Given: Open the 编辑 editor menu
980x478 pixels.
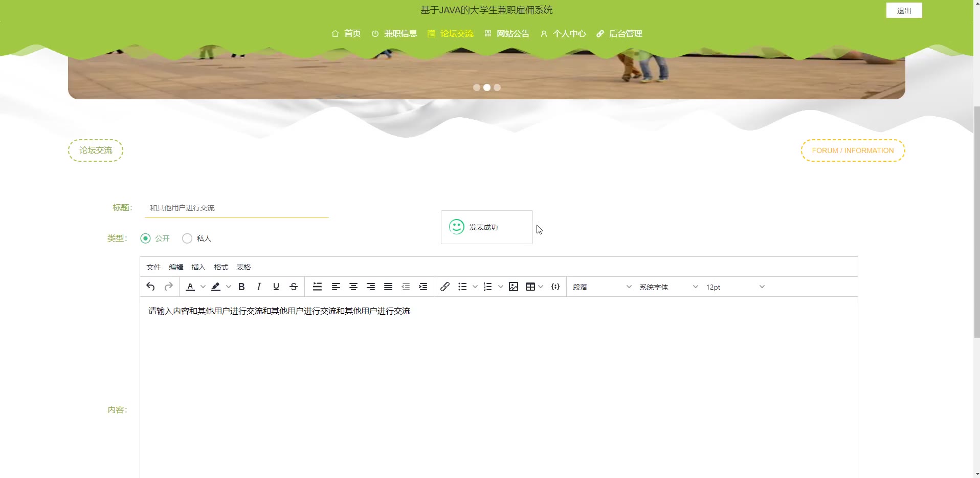Looking at the screenshot, I should click(176, 267).
